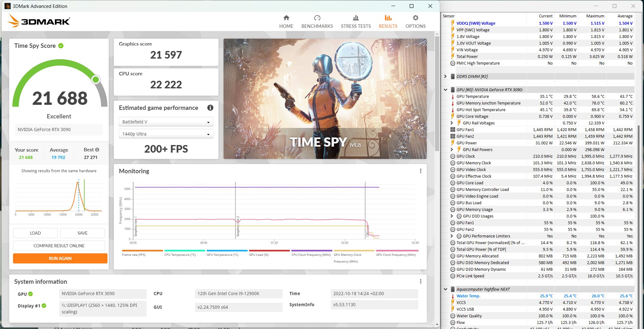This screenshot has width=644, height=329.
Task: Toggle the CPU Temperature legend swatch
Action: (x=185, y=250)
